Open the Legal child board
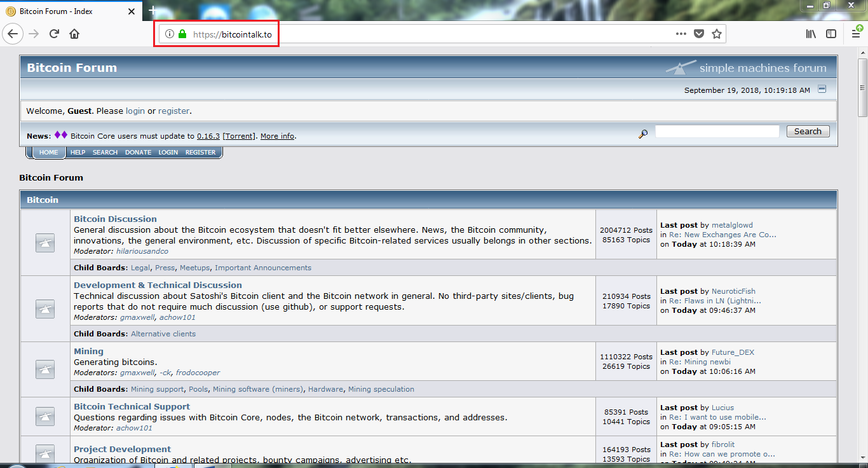This screenshot has width=868, height=468. (x=140, y=268)
